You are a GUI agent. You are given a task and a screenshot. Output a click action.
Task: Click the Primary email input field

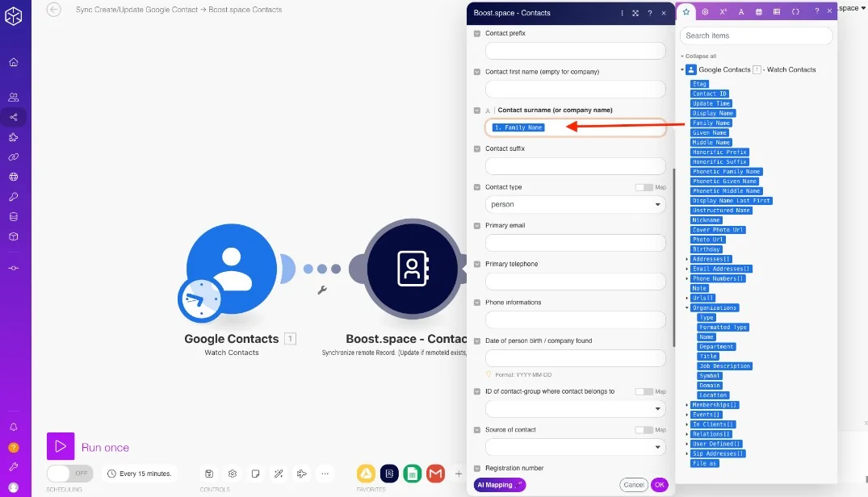(576, 243)
